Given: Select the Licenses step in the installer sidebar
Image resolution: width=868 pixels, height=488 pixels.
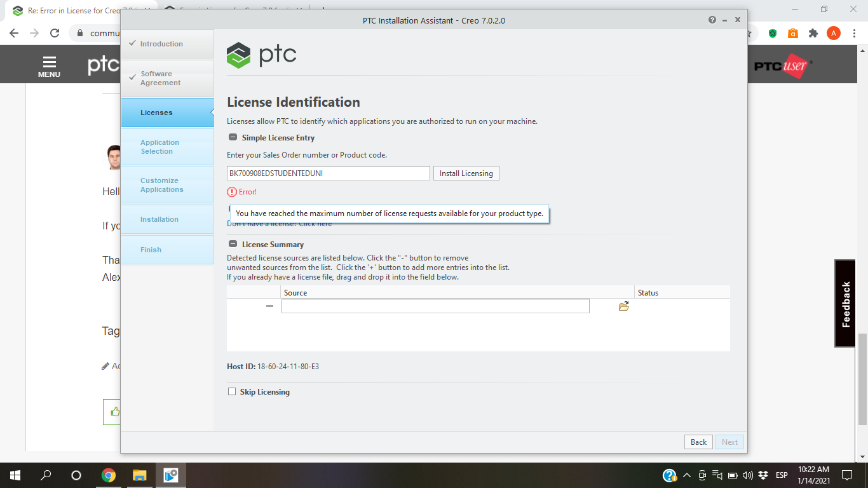Looking at the screenshot, I should point(156,112).
